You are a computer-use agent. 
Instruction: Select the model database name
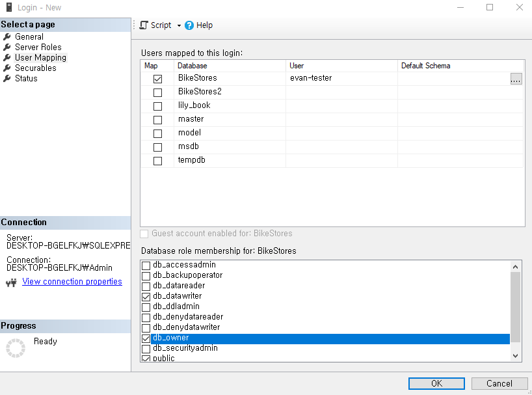click(190, 133)
